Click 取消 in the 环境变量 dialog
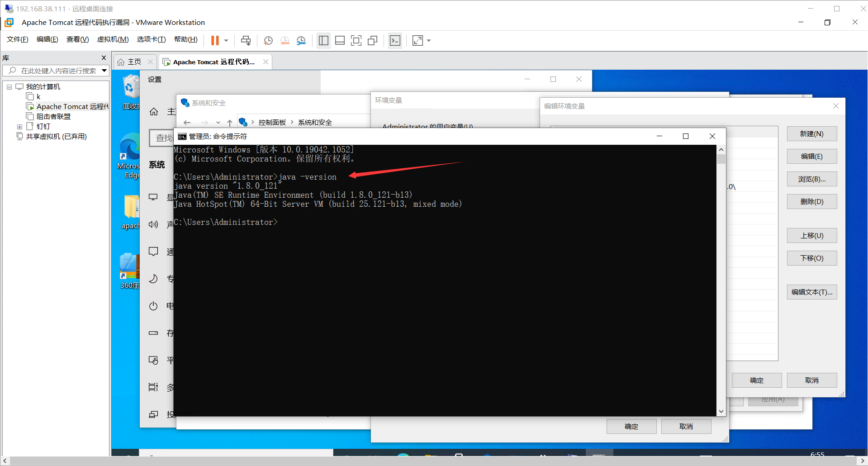The height and width of the screenshot is (466, 868). 686,427
